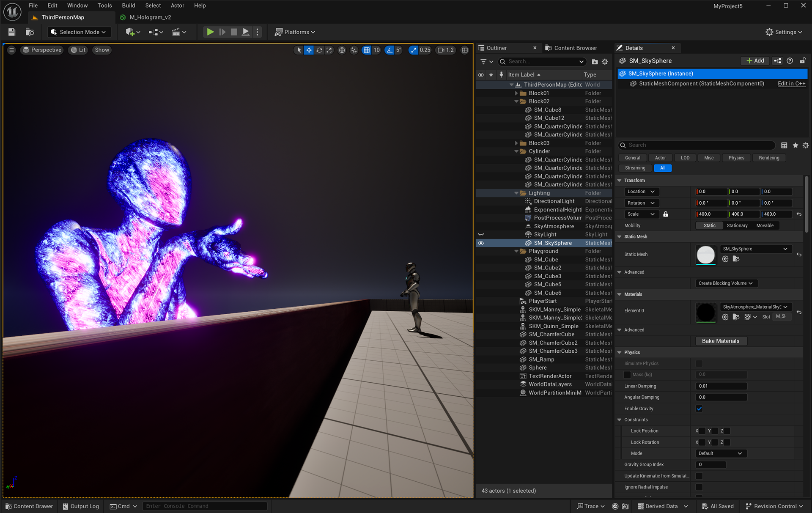
Task: Expand the Block01 folder
Action: pos(516,93)
